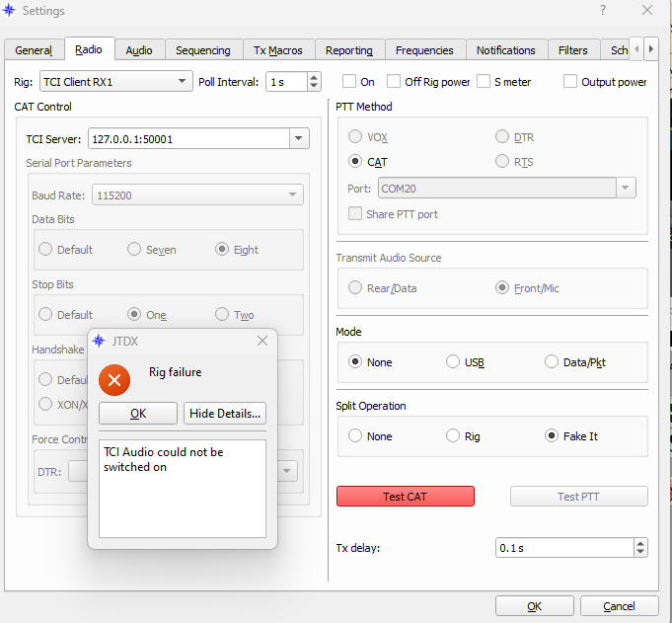
Task: Set Split Operation to Fake It
Action: coord(552,436)
